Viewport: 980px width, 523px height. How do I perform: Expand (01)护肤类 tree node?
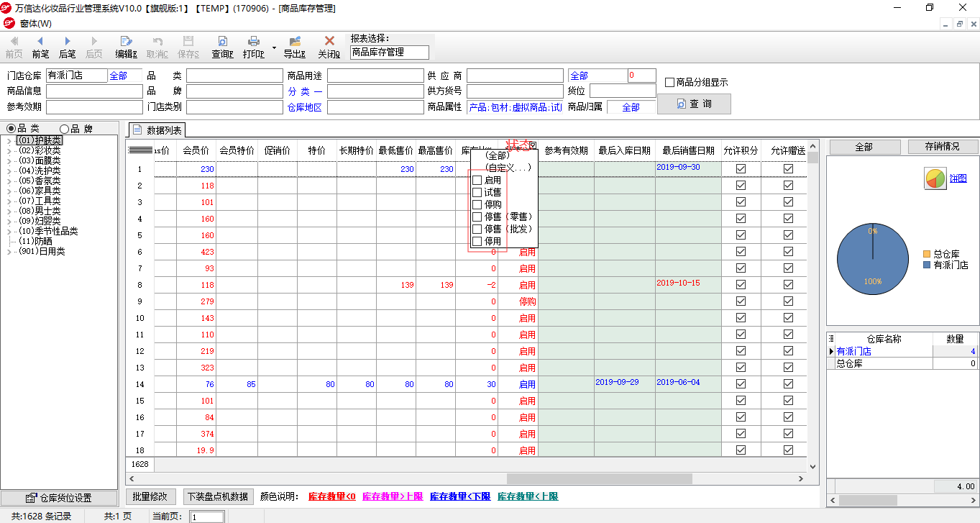(9, 141)
